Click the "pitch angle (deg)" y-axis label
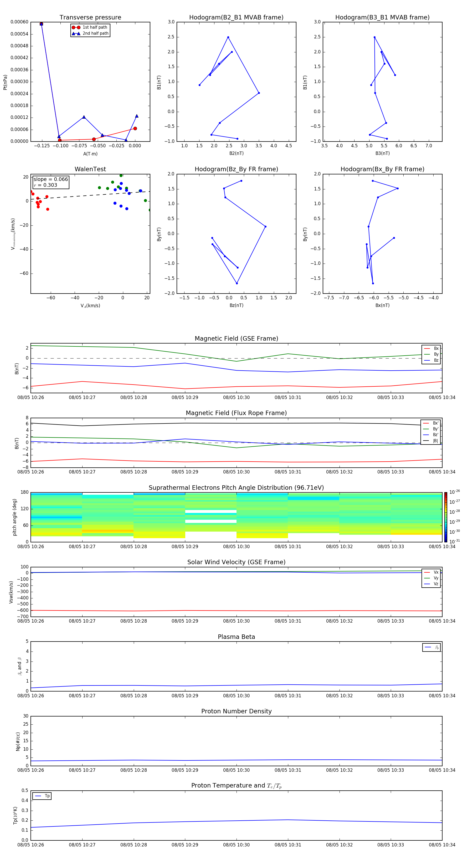The image size is (473, 868). tap(14, 517)
